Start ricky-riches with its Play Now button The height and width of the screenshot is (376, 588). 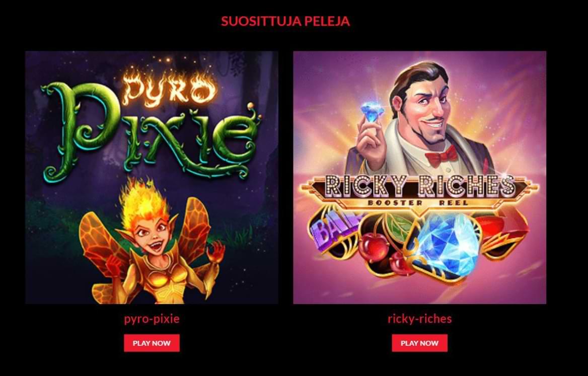420,343
